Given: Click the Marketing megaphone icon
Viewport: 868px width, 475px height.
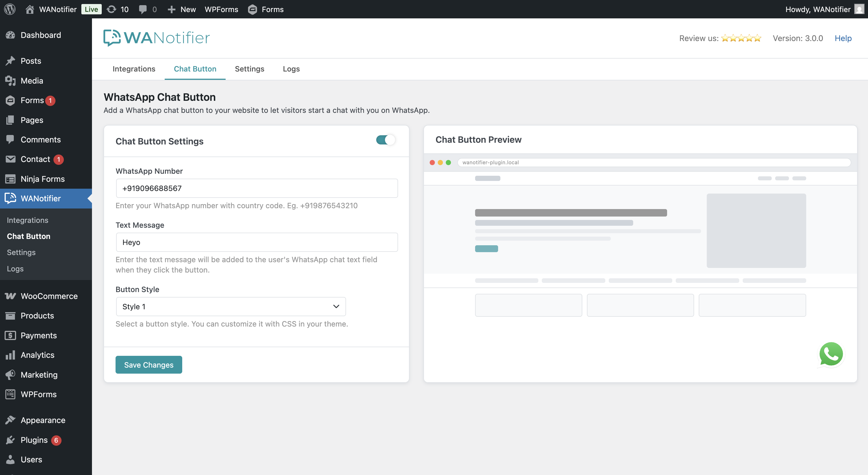Looking at the screenshot, I should [10, 374].
